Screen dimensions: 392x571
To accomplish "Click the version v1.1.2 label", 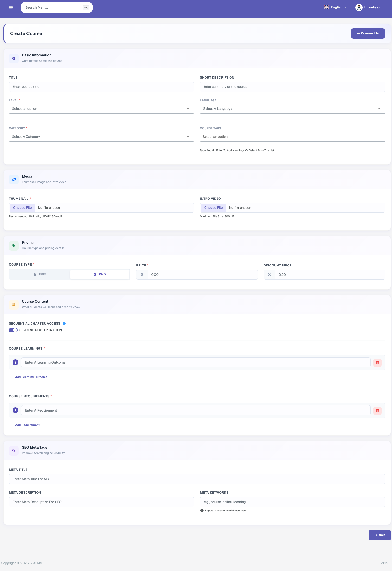I will (384, 563).
